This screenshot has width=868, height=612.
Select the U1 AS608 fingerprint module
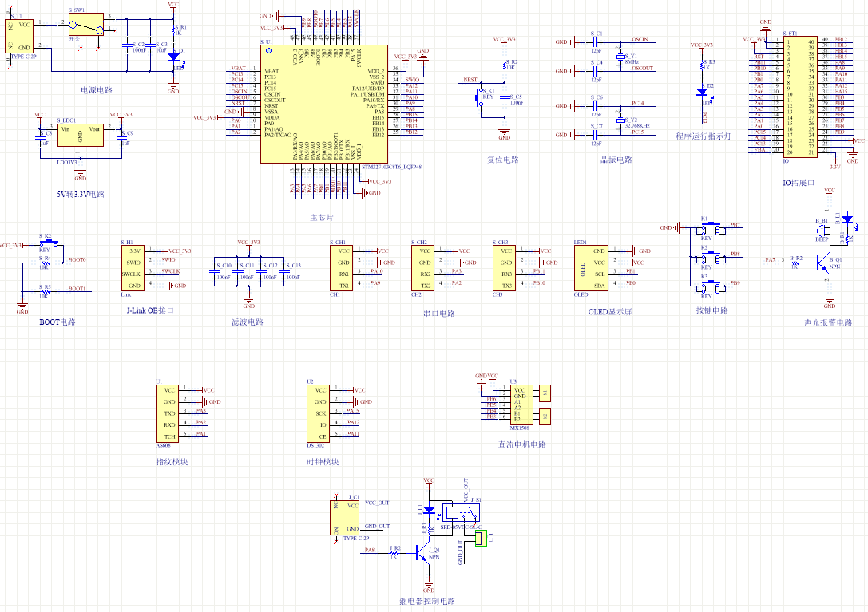tap(167, 413)
